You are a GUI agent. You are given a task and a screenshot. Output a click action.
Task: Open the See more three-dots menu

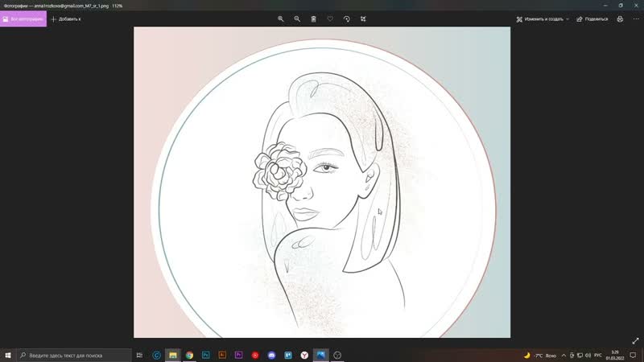pyautogui.click(x=636, y=19)
